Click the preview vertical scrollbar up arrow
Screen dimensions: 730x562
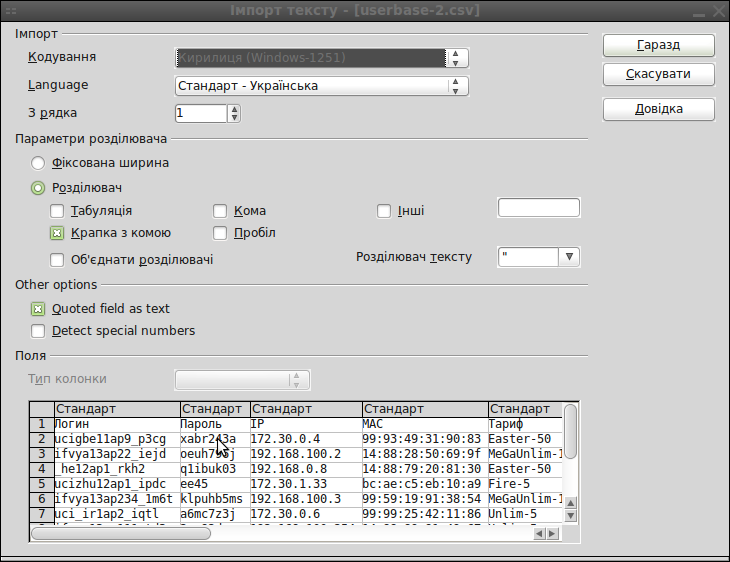(570, 503)
